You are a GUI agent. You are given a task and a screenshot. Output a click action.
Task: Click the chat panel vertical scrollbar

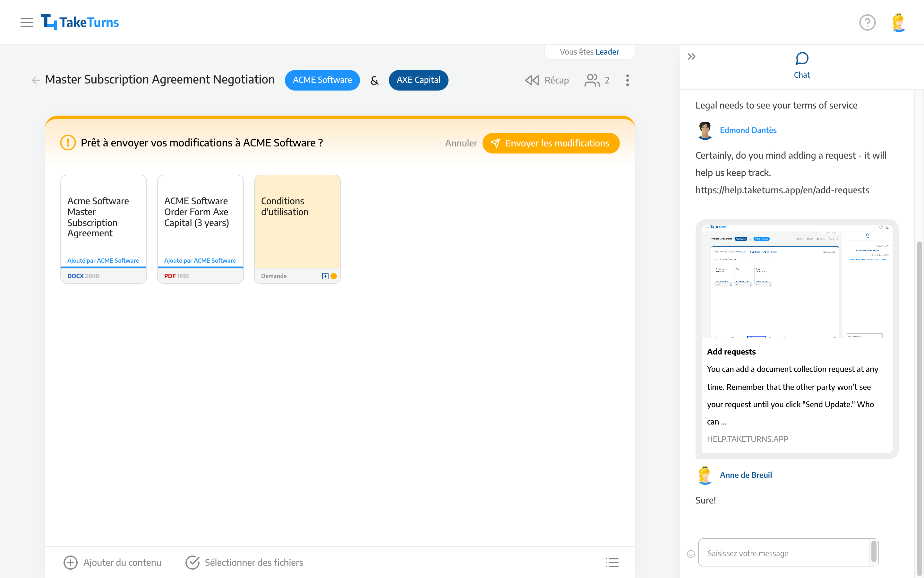point(919,409)
